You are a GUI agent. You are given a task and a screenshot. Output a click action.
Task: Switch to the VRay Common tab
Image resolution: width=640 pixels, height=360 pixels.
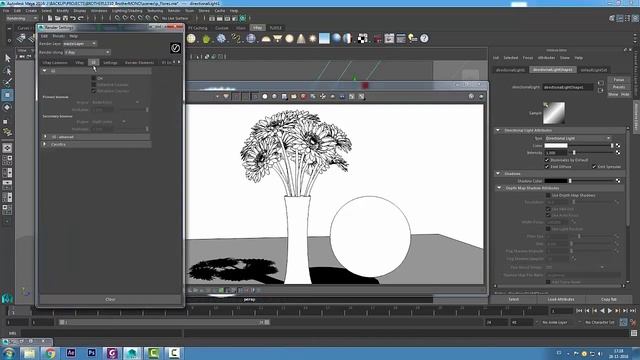(x=55, y=62)
